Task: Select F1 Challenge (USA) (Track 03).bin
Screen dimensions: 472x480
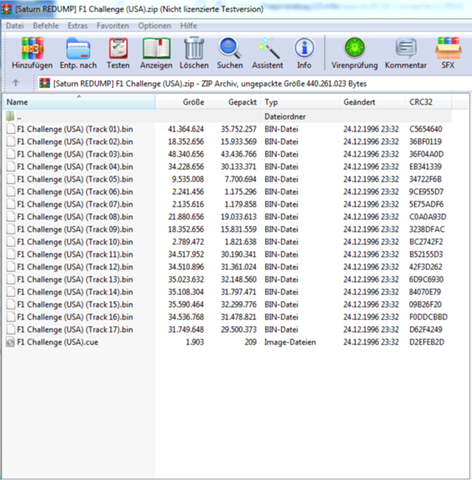Action: 75,154
